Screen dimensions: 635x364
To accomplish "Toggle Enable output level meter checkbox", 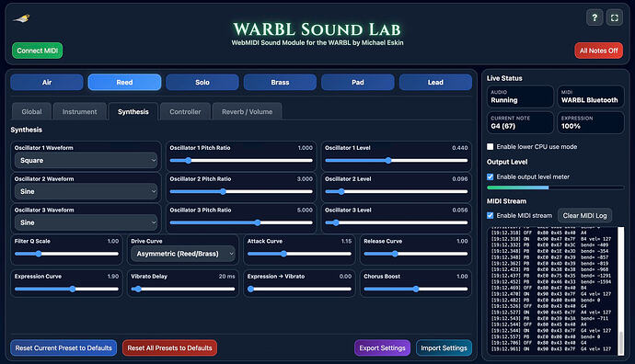I will tap(490, 176).
